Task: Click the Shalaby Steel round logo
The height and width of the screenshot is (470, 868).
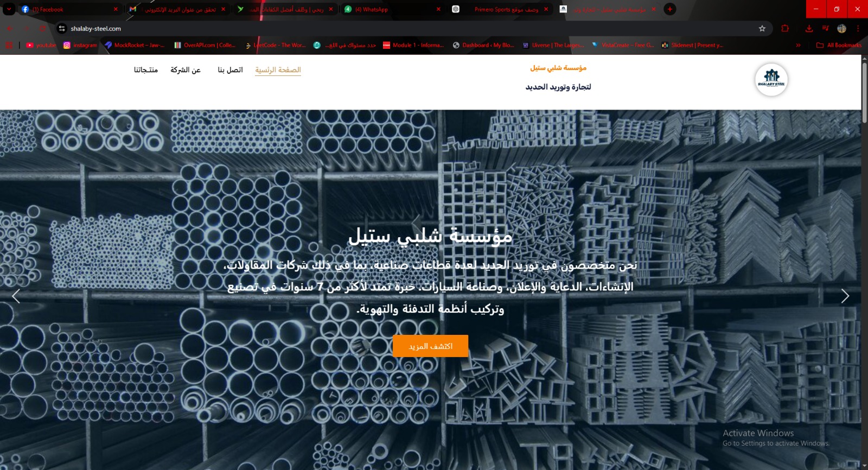Action: pos(771,80)
